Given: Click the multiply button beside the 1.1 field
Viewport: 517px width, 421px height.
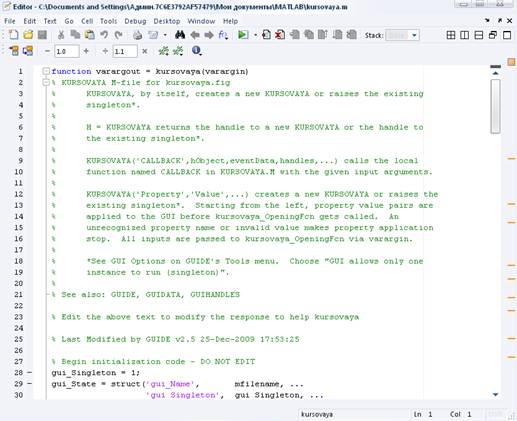Looking at the screenshot, I should [x=145, y=51].
